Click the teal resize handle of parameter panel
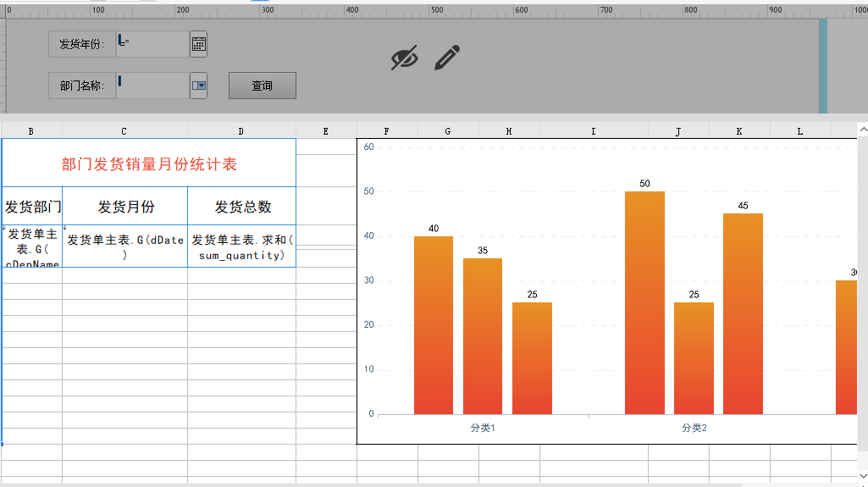Viewport: 868px width, 487px height. (823, 66)
